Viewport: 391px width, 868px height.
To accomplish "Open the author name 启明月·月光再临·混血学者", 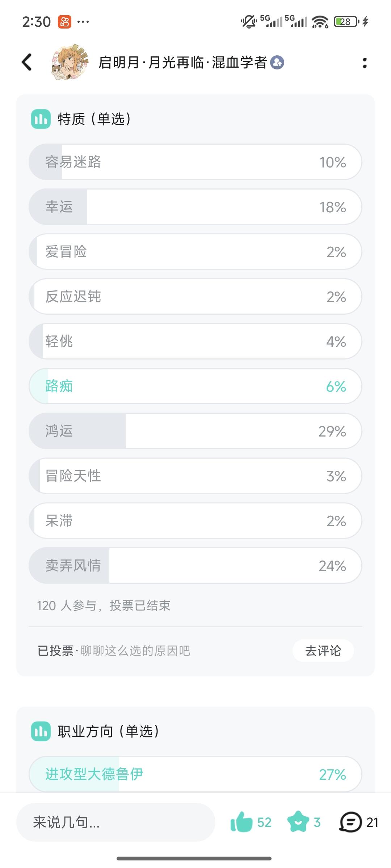I will point(183,63).
